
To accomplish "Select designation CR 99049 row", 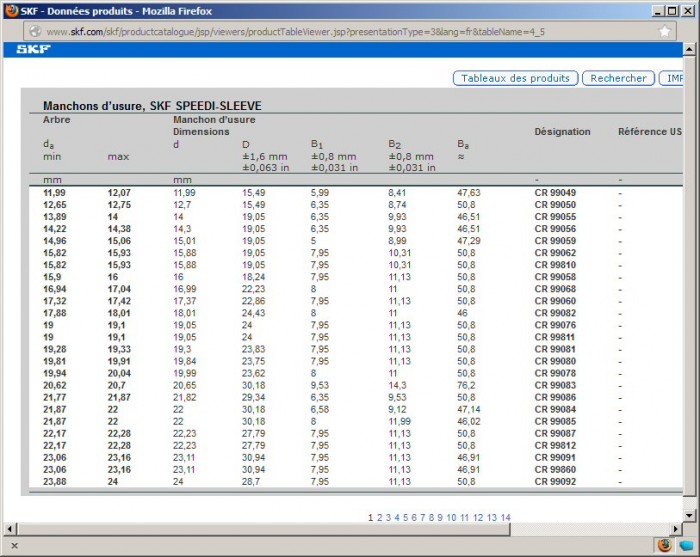I will 555,192.
